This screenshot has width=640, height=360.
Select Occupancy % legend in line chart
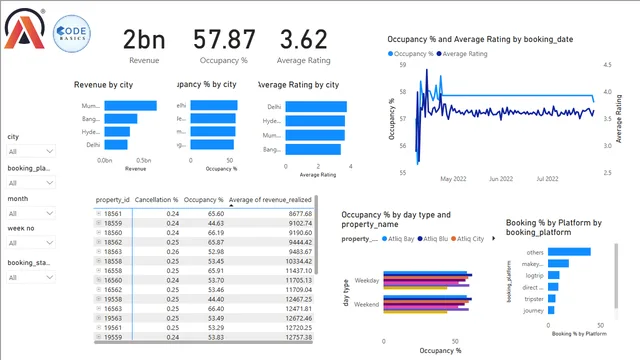pyautogui.click(x=411, y=54)
